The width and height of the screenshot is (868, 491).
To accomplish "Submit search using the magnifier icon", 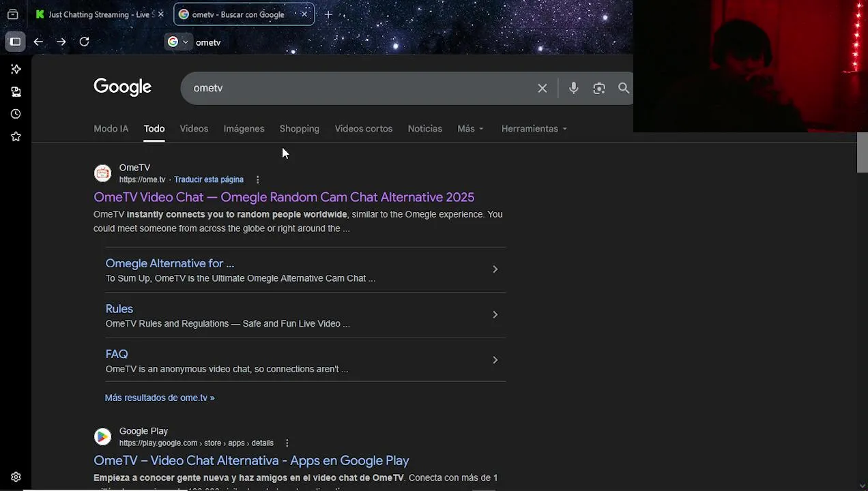I will [x=624, y=88].
